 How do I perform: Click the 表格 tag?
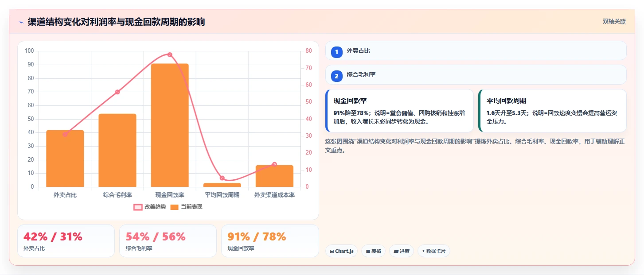pos(374,251)
